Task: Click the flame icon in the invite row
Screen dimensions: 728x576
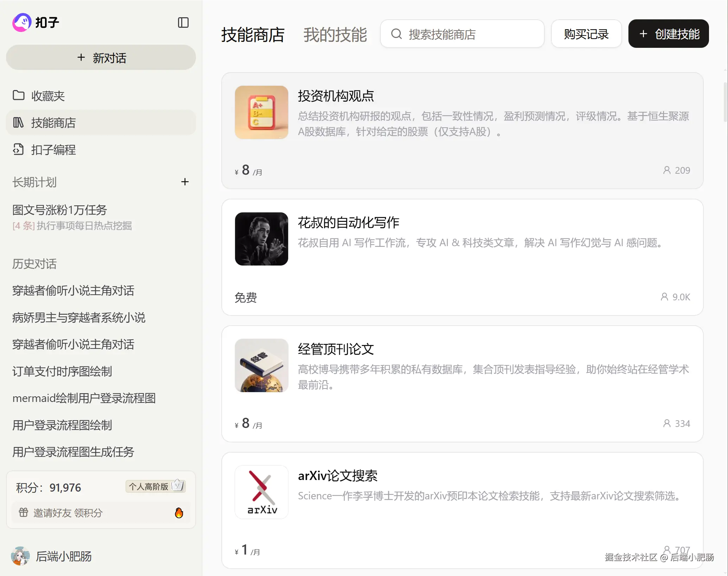Action: point(179,513)
